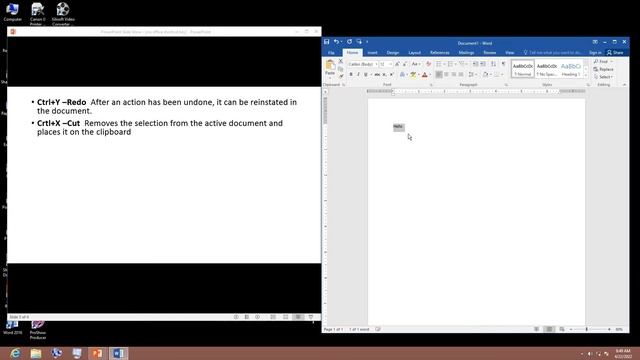Viewport: 640px width, 360px height.
Task: Click Format Painter brush icon
Action: coord(341,76)
